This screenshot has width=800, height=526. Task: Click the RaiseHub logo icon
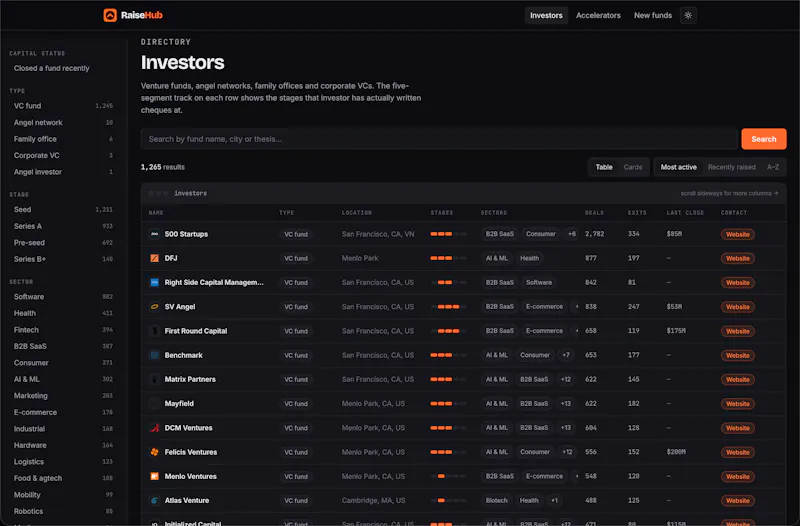110,15
